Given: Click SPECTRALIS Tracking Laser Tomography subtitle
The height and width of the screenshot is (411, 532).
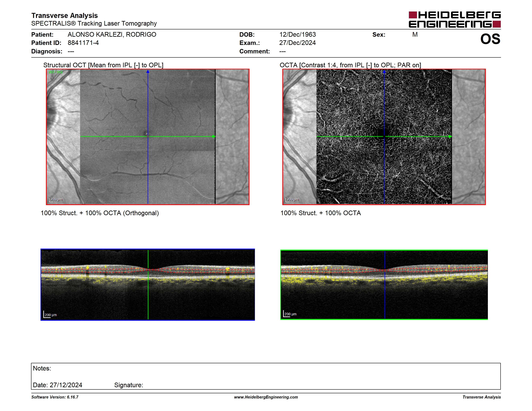Looking at the screenshot, I should (x=94, y=24).
